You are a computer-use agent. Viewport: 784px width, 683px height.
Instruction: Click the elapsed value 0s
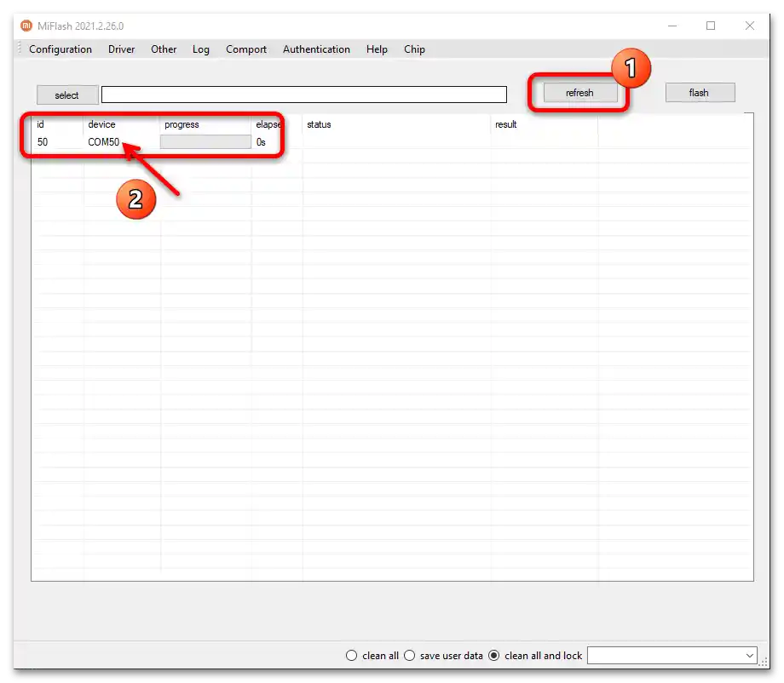tap(261, 142)
